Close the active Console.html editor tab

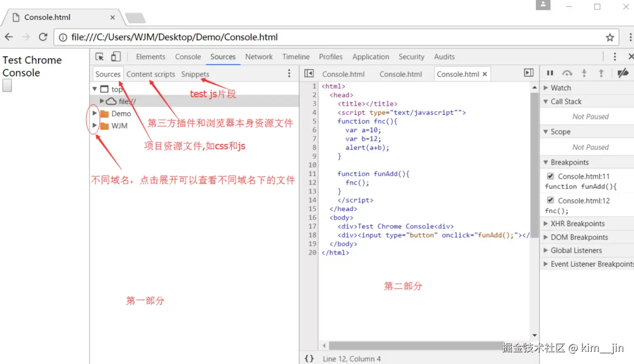coord(485,74)
